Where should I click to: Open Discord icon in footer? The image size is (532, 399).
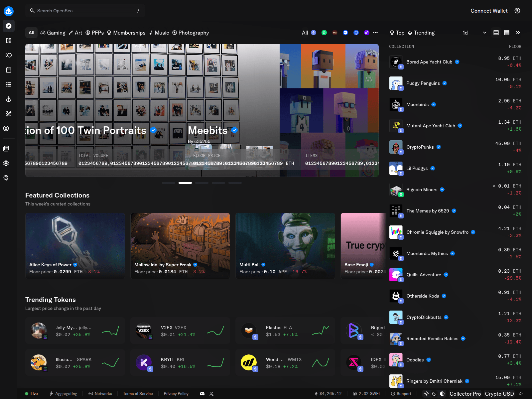click(x=202, y=394)
